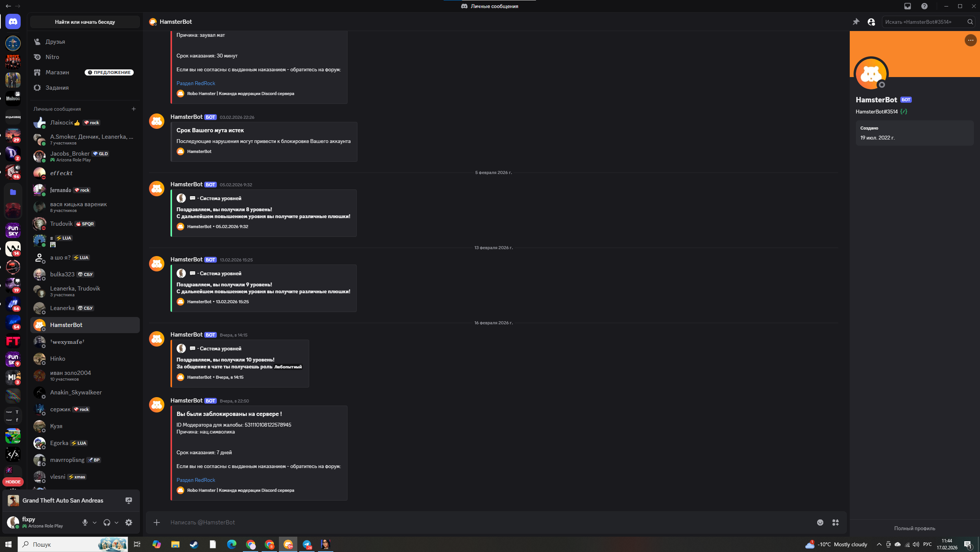The image size is (980, 552).
Task: Click the plus attachment button in chat
Action: [x=157, y=522]
